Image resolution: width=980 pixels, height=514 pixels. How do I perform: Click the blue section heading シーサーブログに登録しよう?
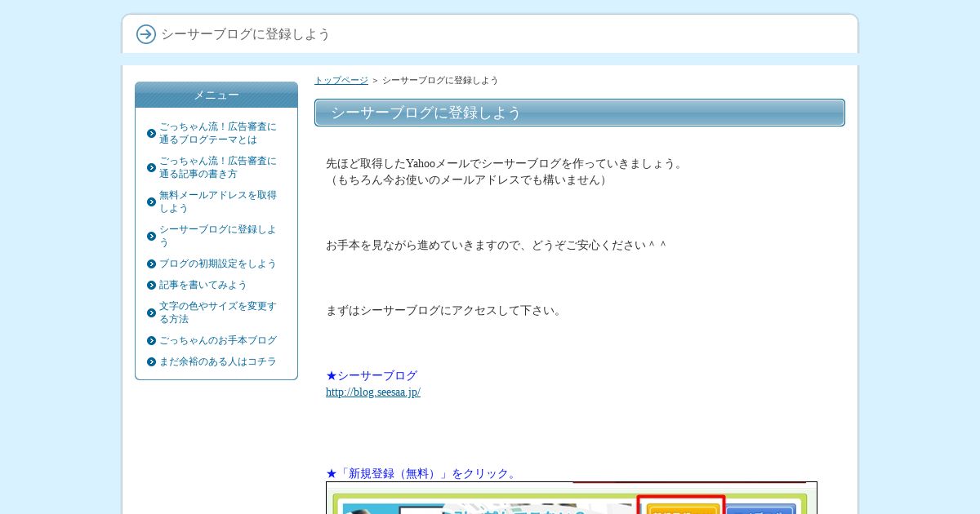click(x=580, y=113)
